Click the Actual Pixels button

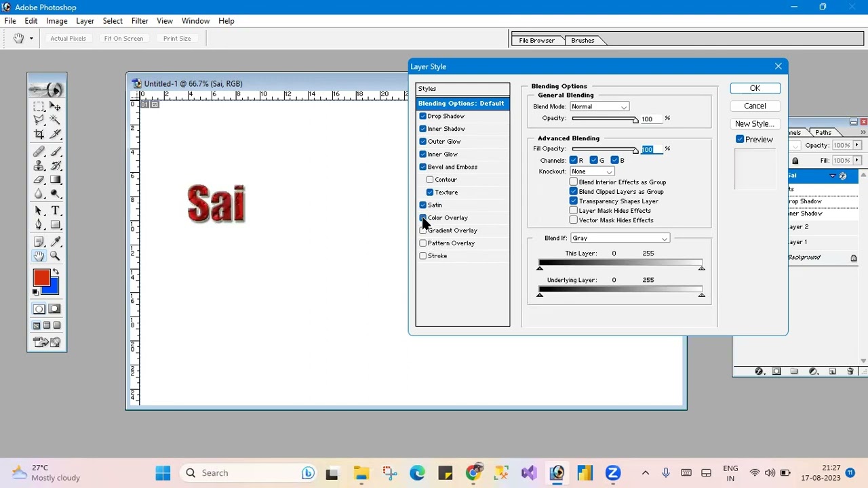click(x=68, y=39)
